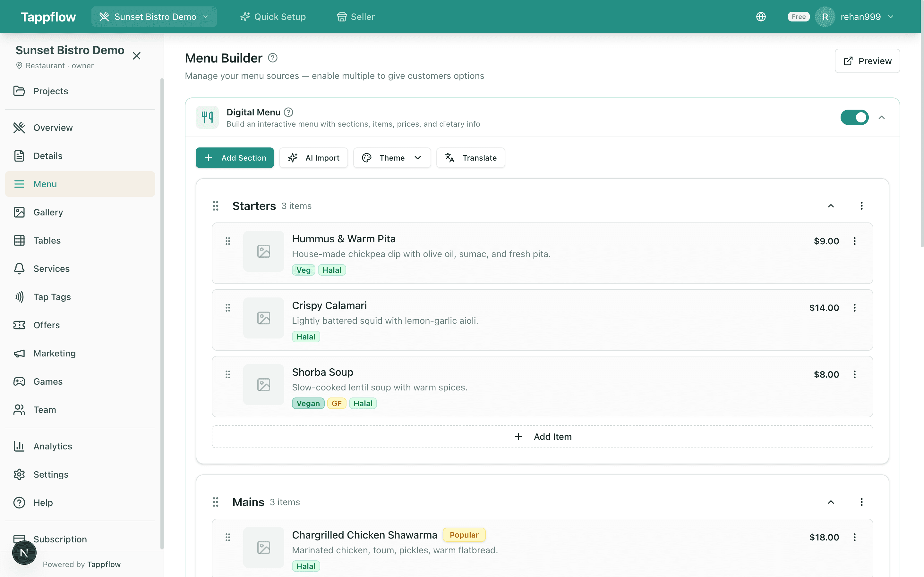Screen dimensions: 924x577
Task: Expand the Theme dropdown
Action: (x=392, y=158)
